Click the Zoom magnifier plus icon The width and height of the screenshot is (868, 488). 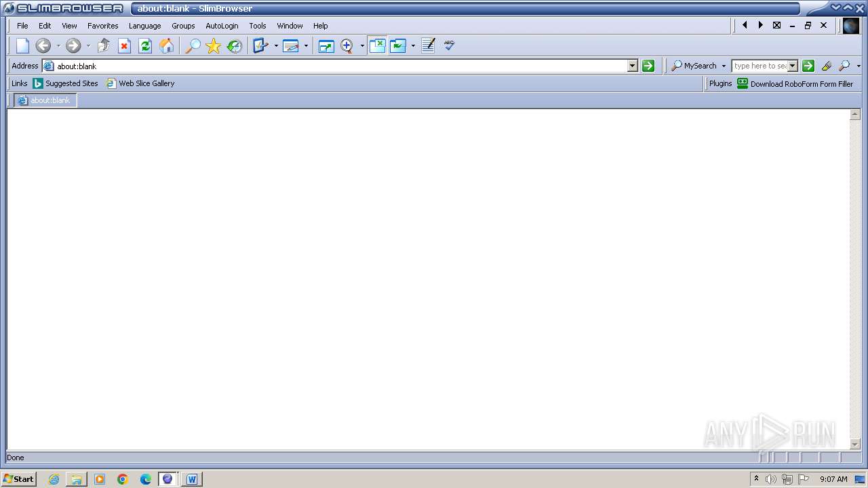(347, 45)
